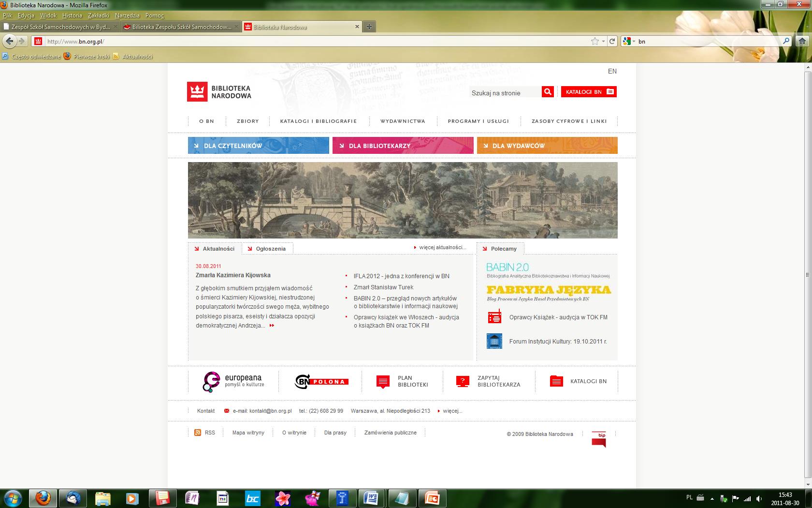
Task: Switch to the Zespół Szkół Samochodowych tab
Action: pyautogui.click(x=60, y=27)
